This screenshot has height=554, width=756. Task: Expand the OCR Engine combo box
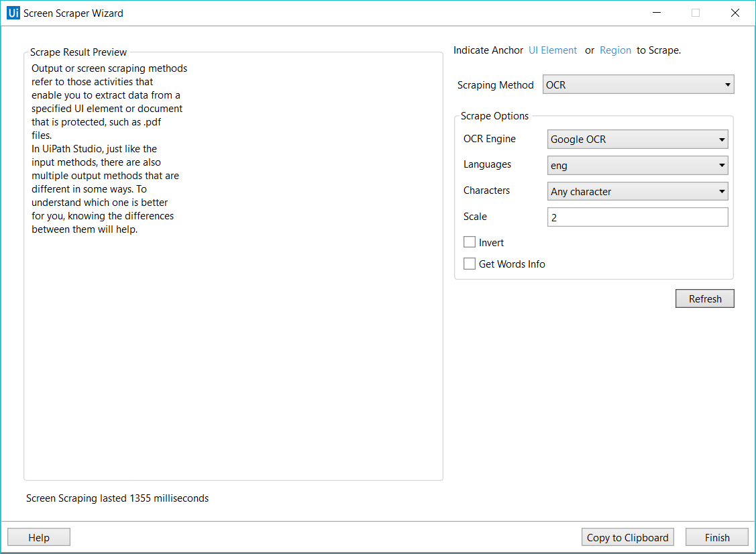(637, 140)
